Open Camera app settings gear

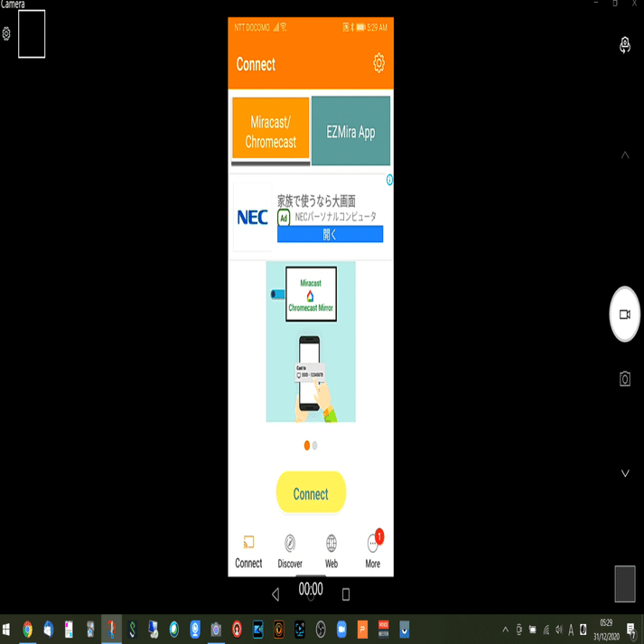click(x=6, y=33)
